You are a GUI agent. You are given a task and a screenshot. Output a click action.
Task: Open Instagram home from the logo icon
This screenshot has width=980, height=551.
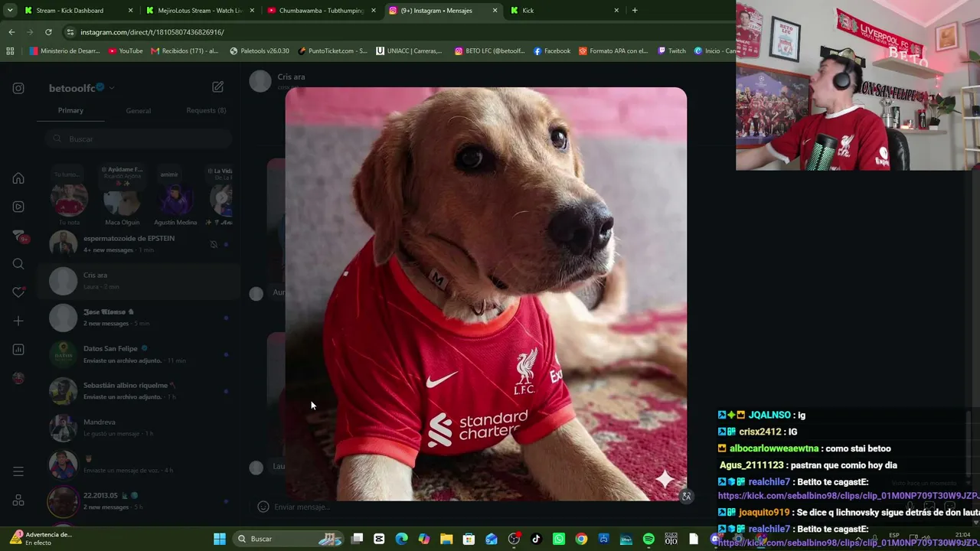[18, 88]
